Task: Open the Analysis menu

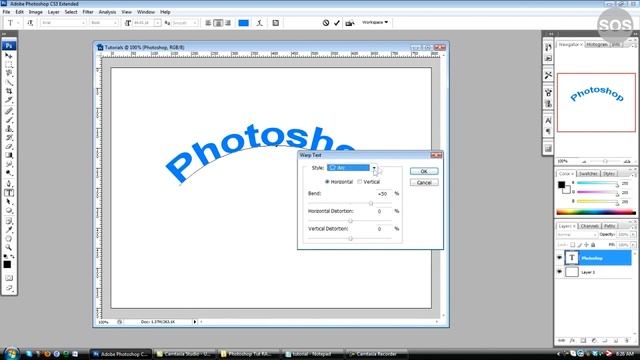Action: pos(107,12)
